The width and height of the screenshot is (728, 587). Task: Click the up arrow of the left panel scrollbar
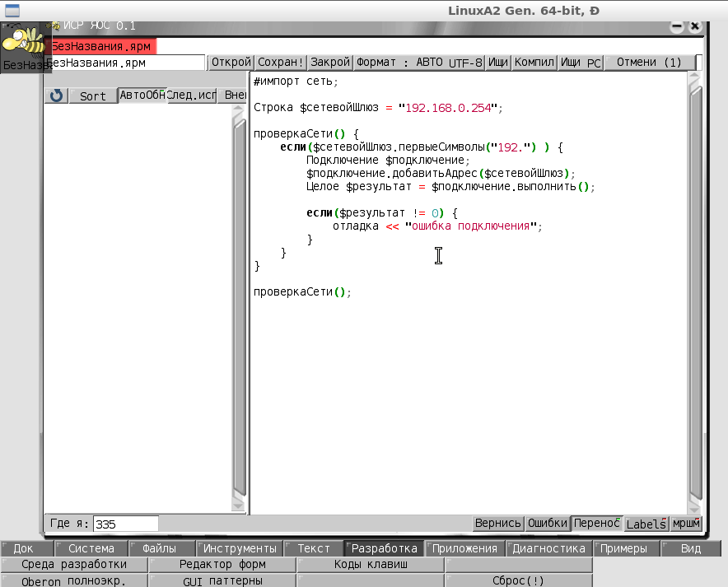pyautogui.click(x=239, y=110)
